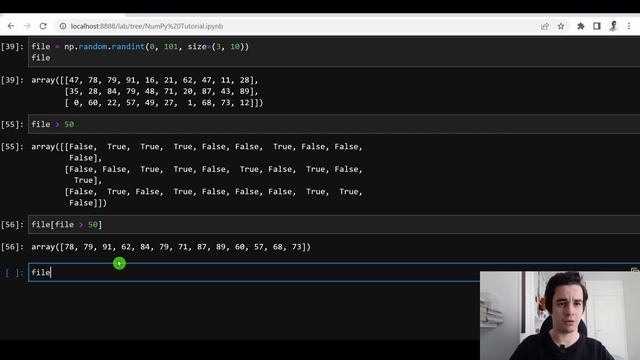Bookmark this tab with the star icon
640x360 pixels.
(561, 26)
